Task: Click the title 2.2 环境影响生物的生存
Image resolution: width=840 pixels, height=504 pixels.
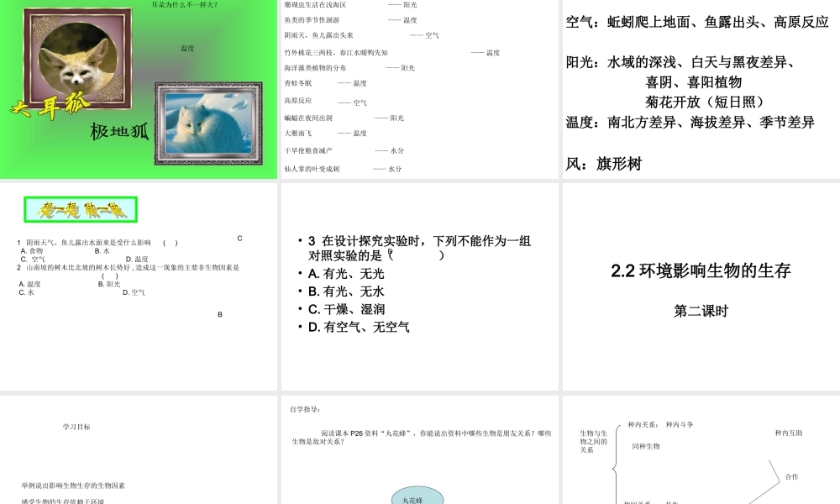Action: point(701,270)
